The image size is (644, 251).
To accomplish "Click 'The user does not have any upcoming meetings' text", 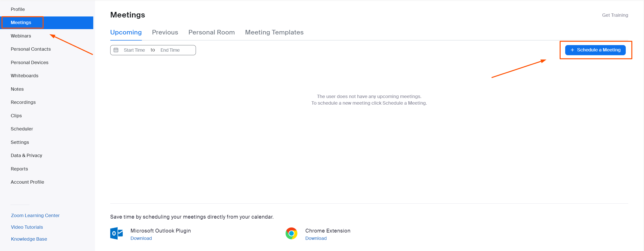I will coord(369,96).
